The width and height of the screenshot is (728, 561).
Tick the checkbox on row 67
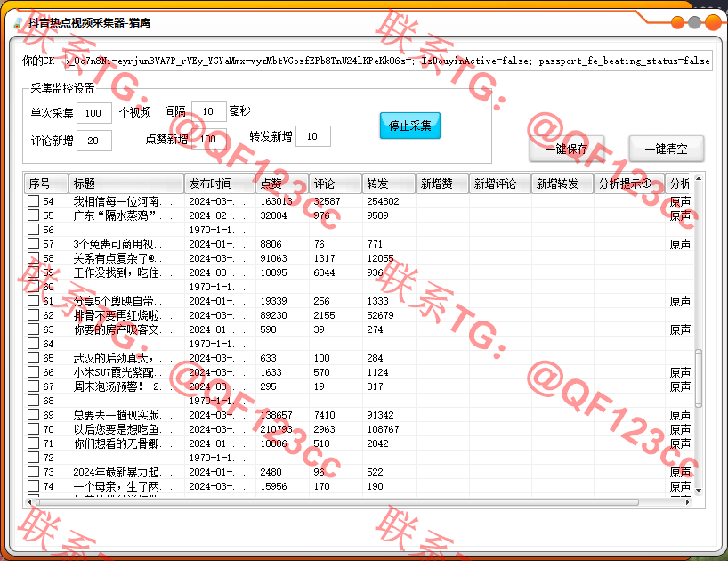33,386
